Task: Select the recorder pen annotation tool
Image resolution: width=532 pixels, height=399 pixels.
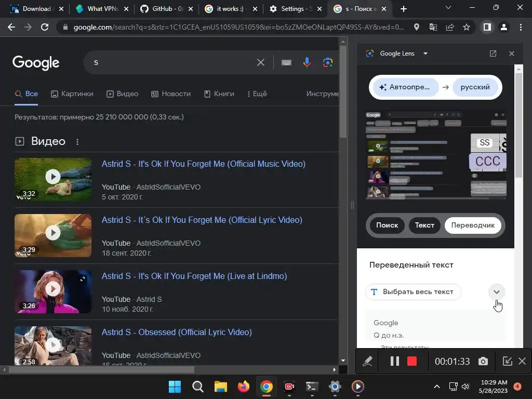Action: (x=367, y=361)
